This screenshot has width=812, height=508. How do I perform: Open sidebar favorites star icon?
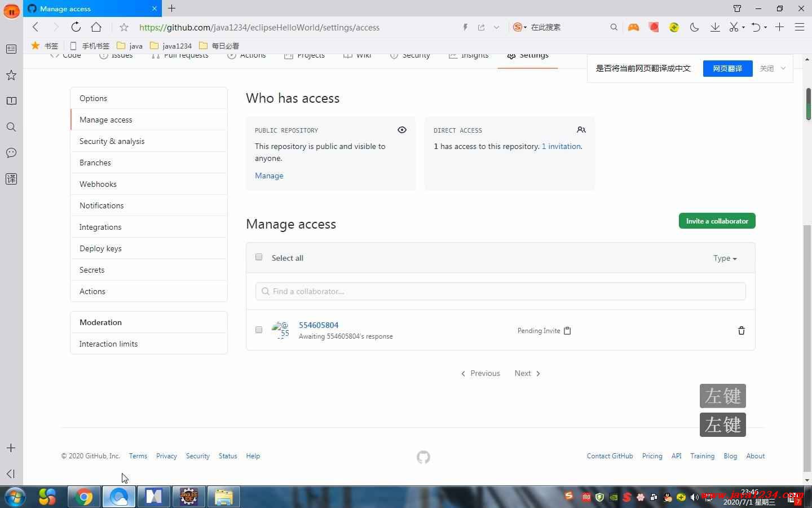point(11,75)
